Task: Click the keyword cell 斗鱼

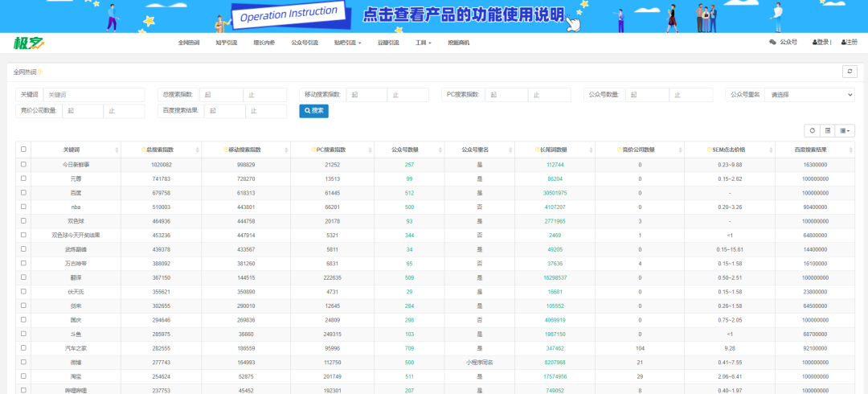Action: point(76,334)
